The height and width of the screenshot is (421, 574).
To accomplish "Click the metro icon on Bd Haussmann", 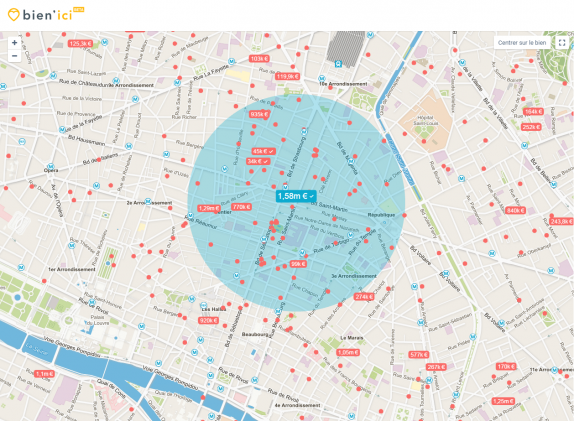I will click(x=63, y=130).
